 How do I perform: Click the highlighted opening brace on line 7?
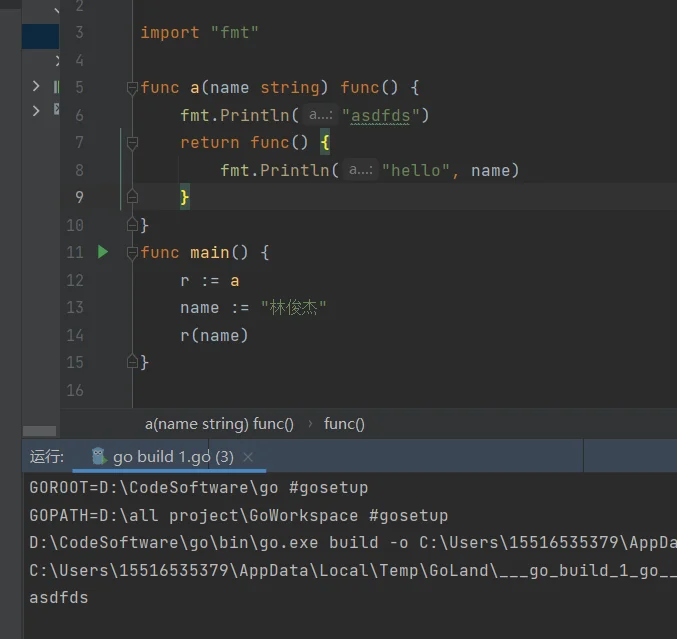(x=325, y=142)
